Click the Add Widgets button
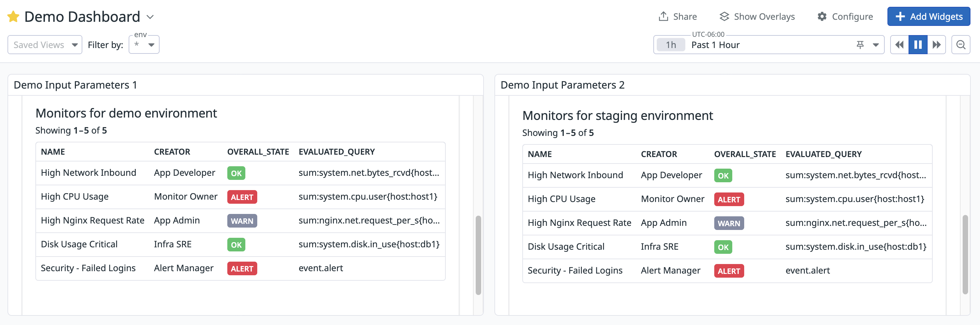Image resolution: width=980 pixels, height=325 pixels. [x=928, y=16]
